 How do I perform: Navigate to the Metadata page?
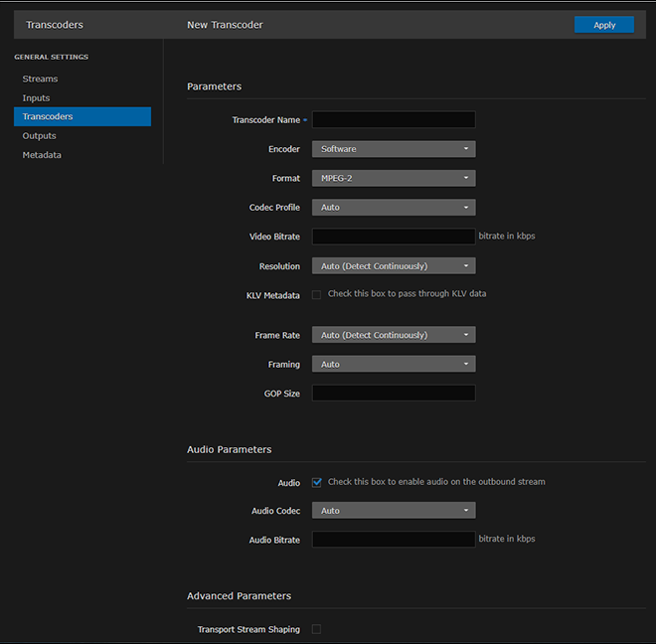coord(42,155)
